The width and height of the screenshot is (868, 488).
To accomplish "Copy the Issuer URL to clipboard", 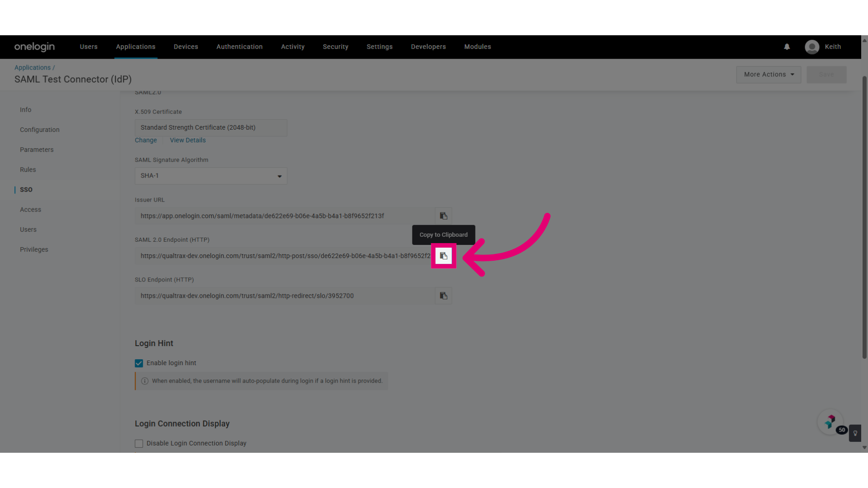I will [x=443, y=216].
